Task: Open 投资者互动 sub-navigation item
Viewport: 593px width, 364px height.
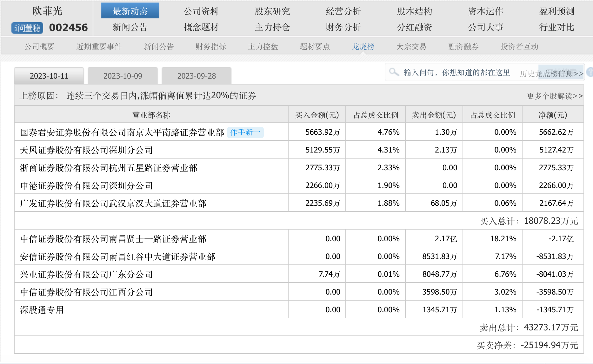Action: (x=519, y=47)
